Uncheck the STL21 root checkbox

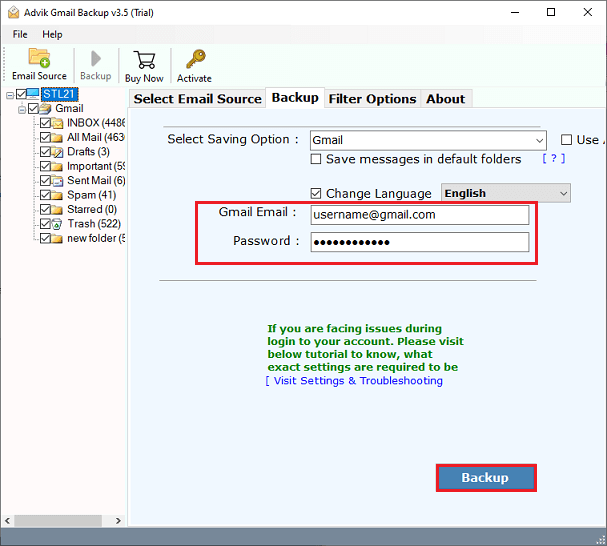tap(21, 94)
